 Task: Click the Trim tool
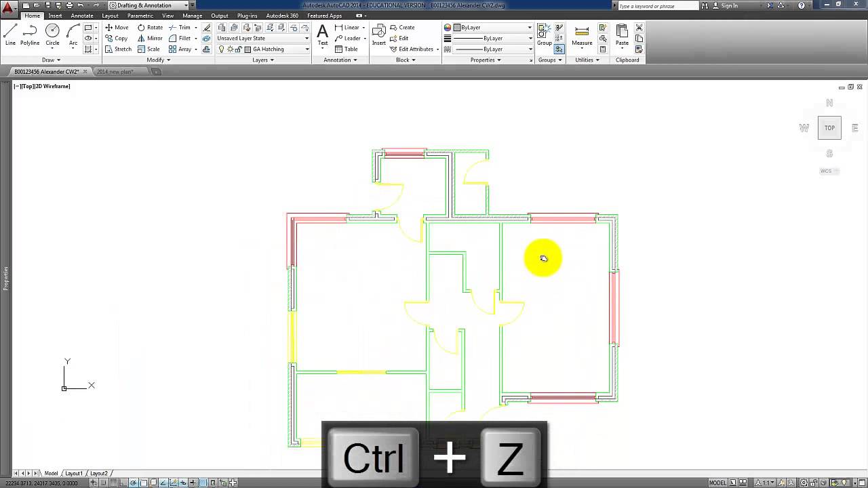click(x=180, y=28)
